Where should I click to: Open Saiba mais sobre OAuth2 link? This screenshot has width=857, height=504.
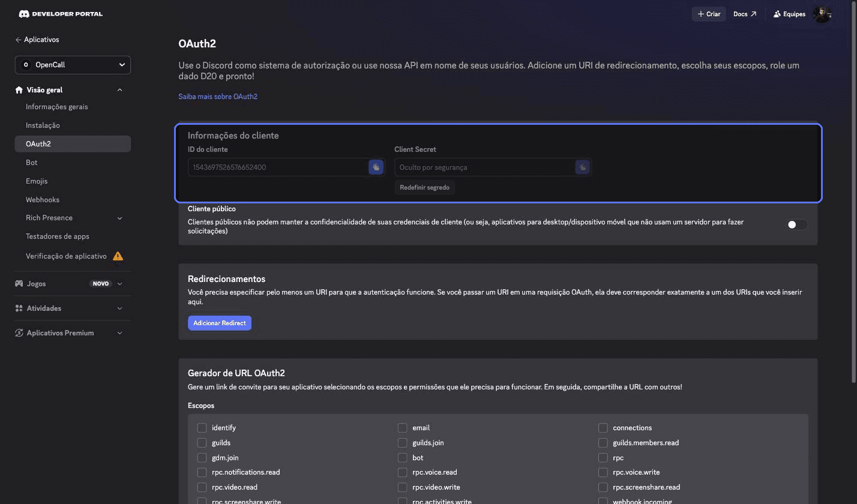(218, 97)
